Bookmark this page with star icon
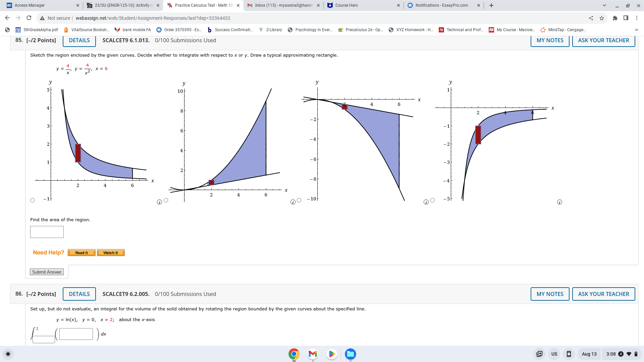The image size is (644, 362). (602, 18)
